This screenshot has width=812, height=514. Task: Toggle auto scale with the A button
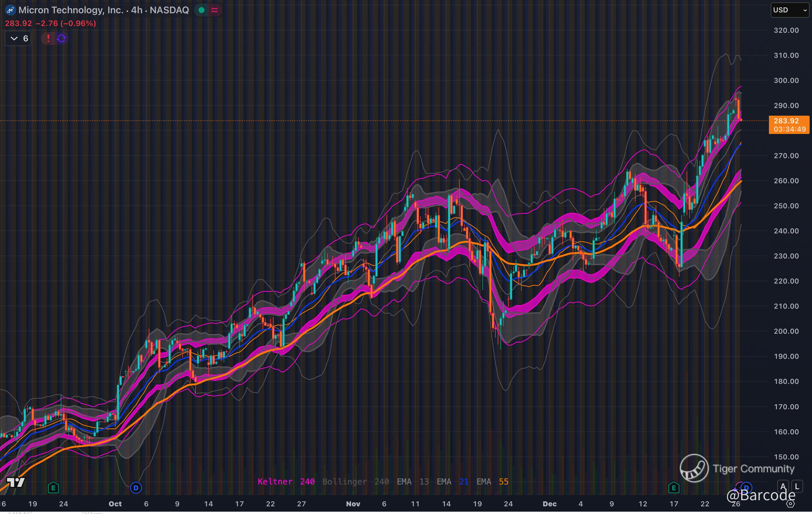[x=783, y=486]
